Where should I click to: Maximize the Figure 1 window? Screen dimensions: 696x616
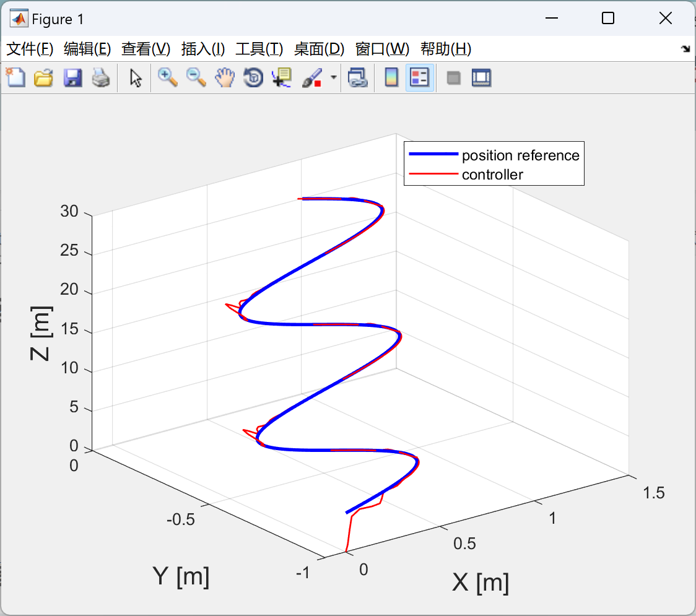click(607, 18)
